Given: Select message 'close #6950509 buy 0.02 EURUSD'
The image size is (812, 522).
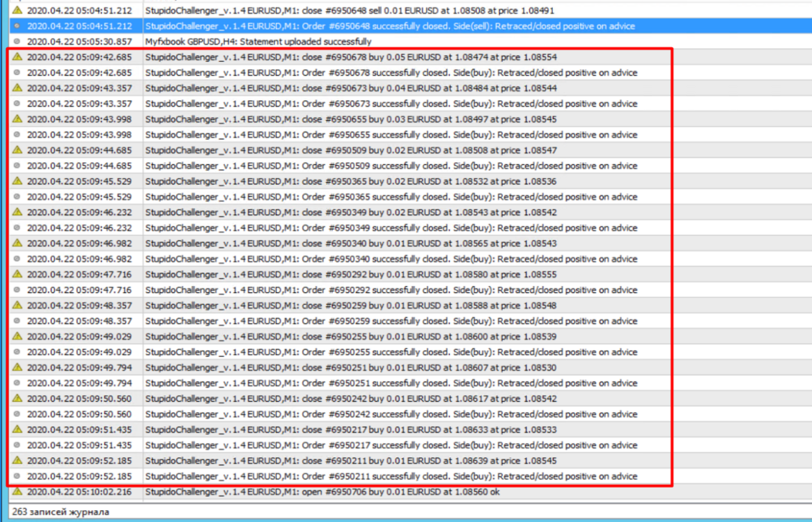Looking at the screenshot, I should click(x=351, y=150).
